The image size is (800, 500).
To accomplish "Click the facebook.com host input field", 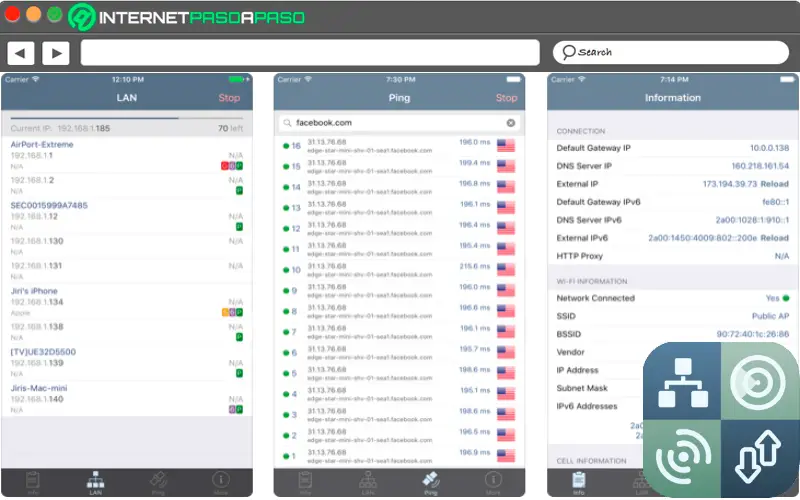I will tap(399, 122).
